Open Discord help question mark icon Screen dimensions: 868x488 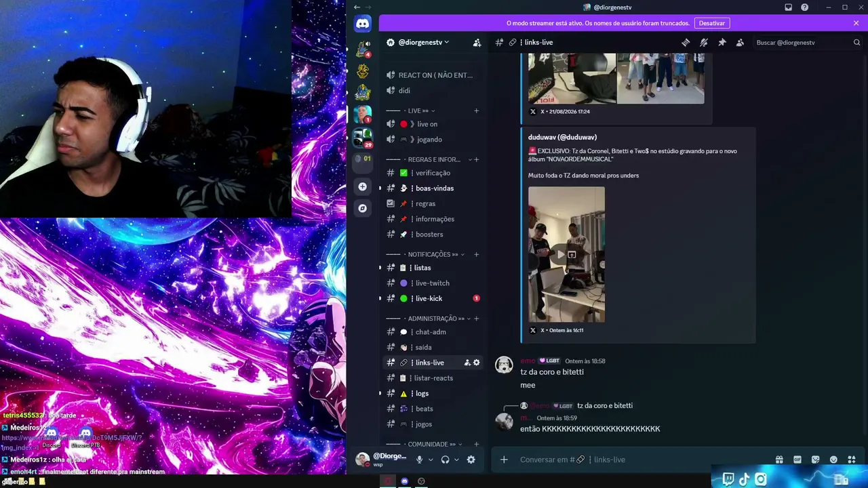[x=805, y=7]
